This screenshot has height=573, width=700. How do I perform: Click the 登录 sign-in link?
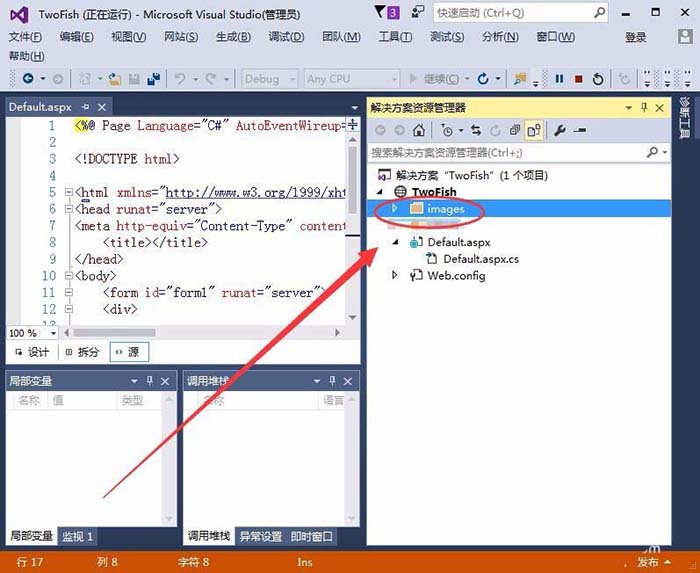(x=635, y=37)
